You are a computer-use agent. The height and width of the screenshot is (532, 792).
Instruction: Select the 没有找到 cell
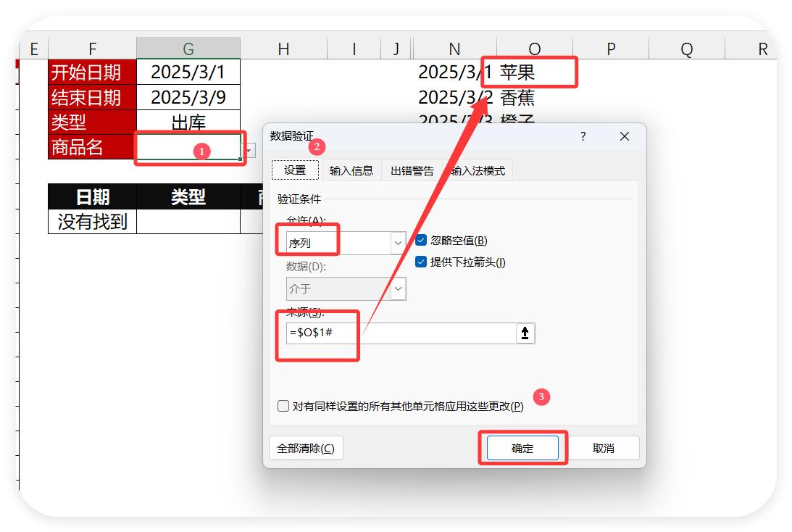(93, 221)
